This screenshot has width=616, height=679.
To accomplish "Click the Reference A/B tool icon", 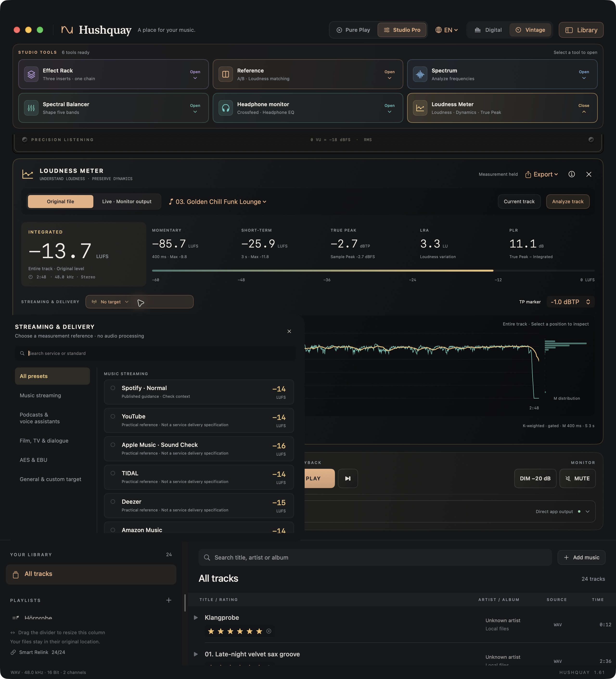I will click(x=225, y=74).
